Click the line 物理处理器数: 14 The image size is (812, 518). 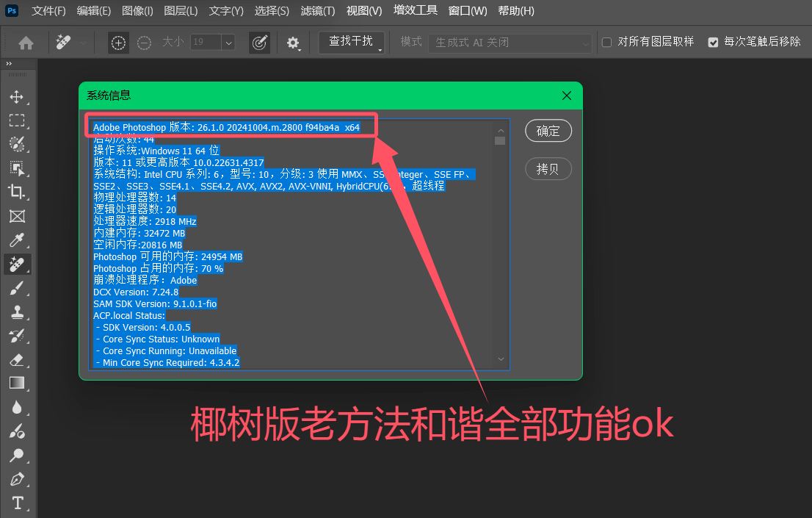click(x=134, y=198)
